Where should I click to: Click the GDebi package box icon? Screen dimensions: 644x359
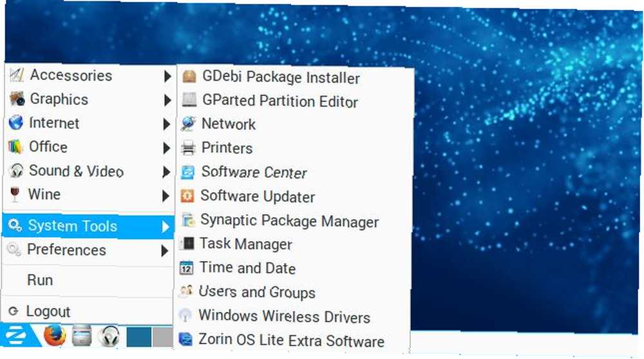pos(189,77)
